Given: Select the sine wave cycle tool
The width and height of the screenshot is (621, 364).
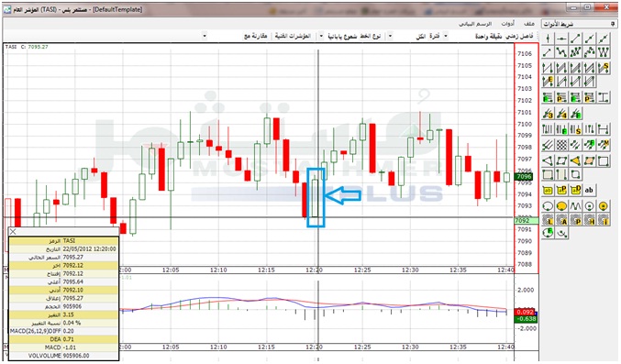Looking at the screenshot, I should tap(575, 206).
